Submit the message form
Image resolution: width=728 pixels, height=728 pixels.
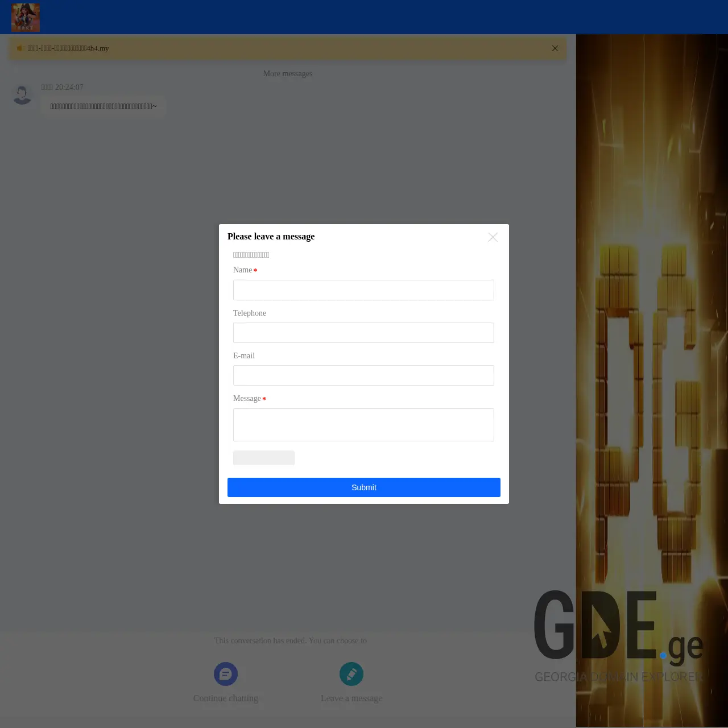[x=363, y=487]
